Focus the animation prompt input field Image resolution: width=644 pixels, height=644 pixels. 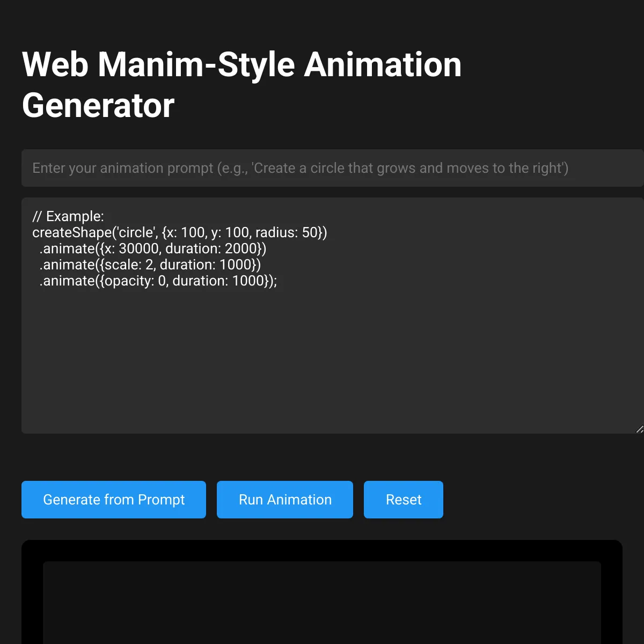(x=333, y=168)
